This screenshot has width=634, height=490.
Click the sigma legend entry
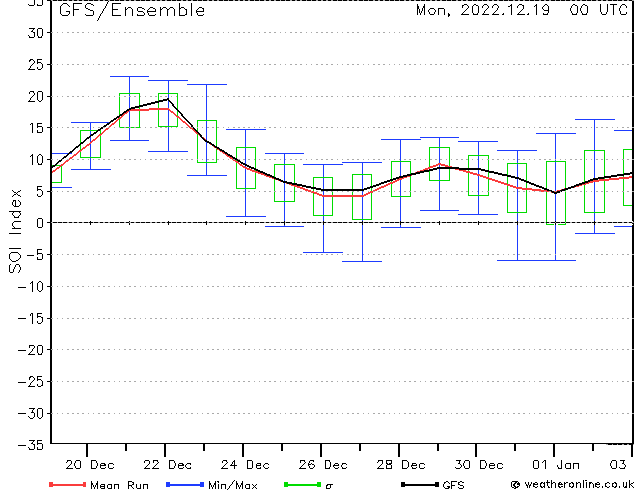(x=329, y=486)
